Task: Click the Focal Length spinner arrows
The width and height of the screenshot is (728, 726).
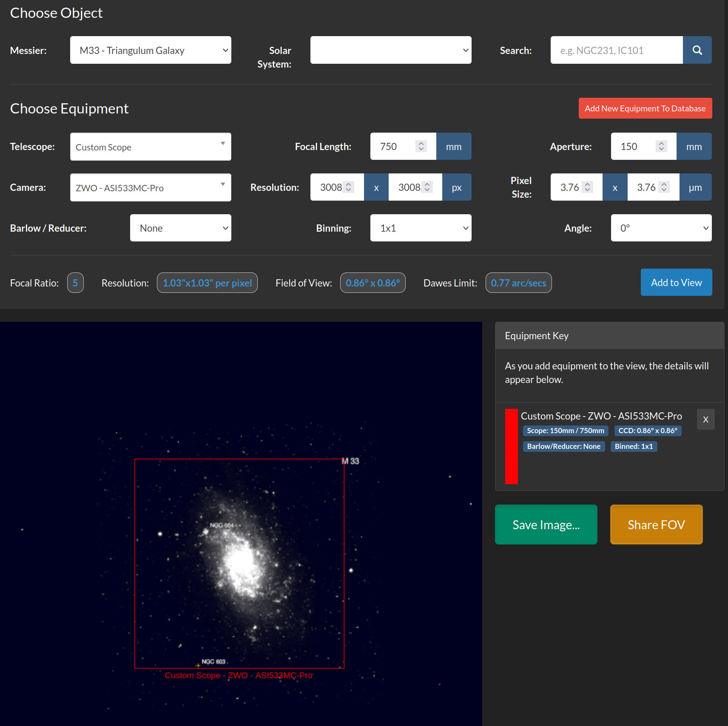Action: [421, 146]
